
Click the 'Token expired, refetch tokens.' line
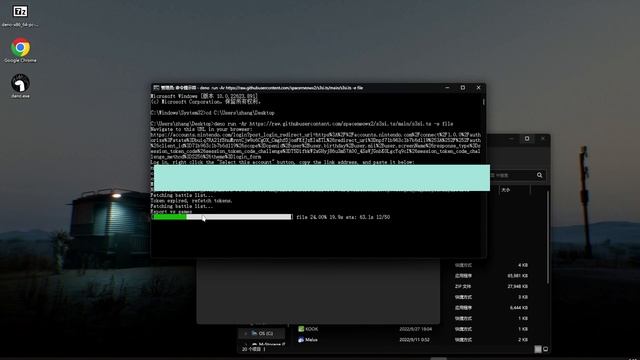pyautogui.click(x=191, y=201)
